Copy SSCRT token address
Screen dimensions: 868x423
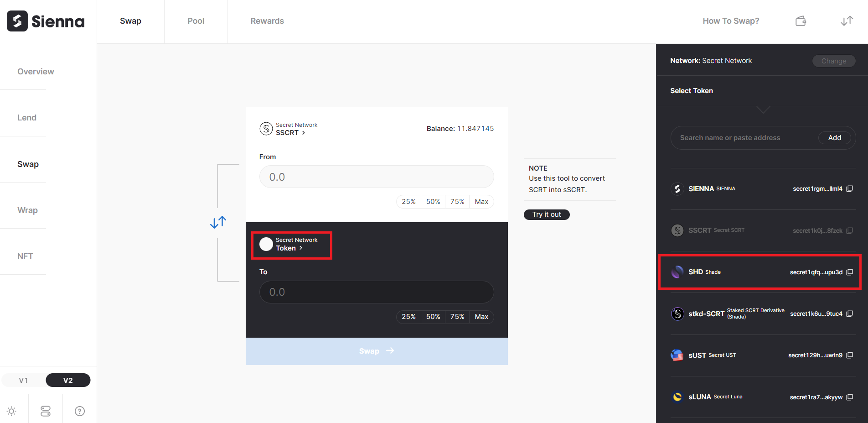pos(850,230)
